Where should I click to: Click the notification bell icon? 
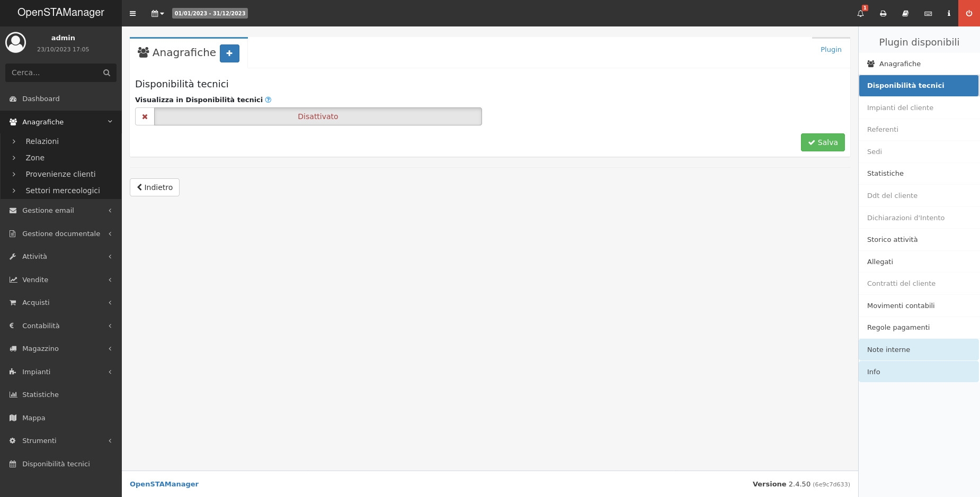(860, 13)
